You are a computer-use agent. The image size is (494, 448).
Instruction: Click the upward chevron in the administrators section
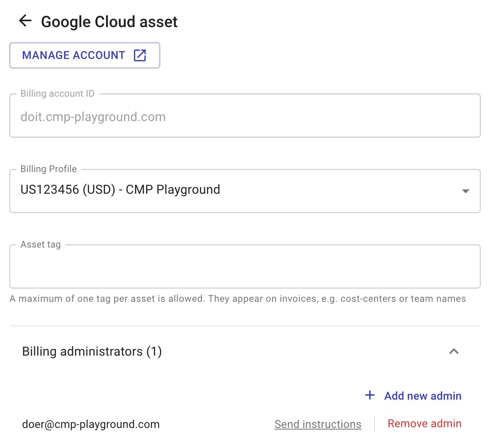coord(454,351)
